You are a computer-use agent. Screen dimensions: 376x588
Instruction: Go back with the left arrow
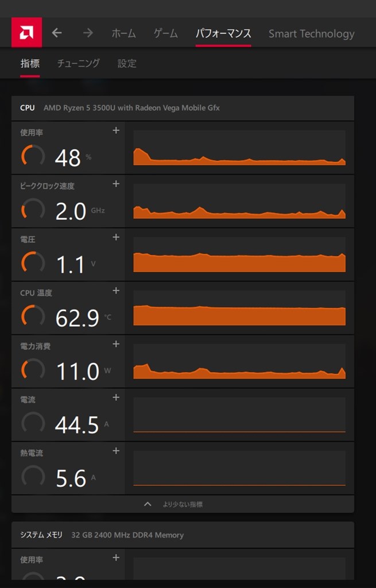click(57, 33)
